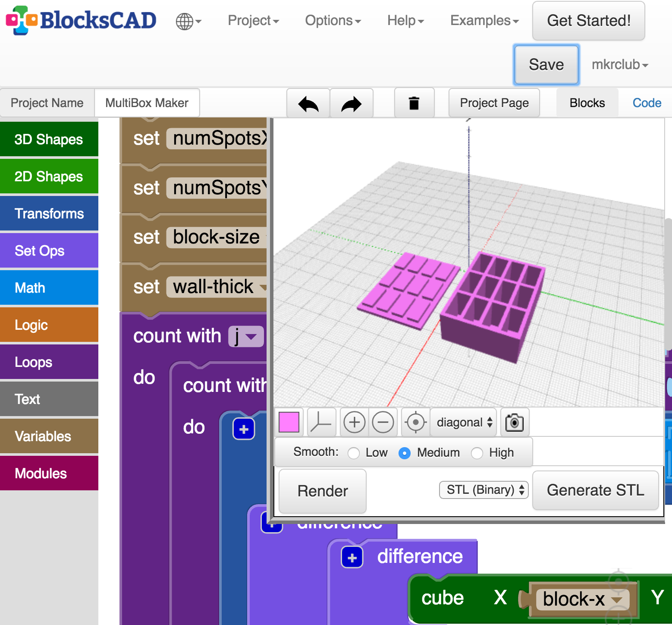Click the MultiBox Maker project name field
The width and height of the screenshot is (672, 625).
pos(147,103)
